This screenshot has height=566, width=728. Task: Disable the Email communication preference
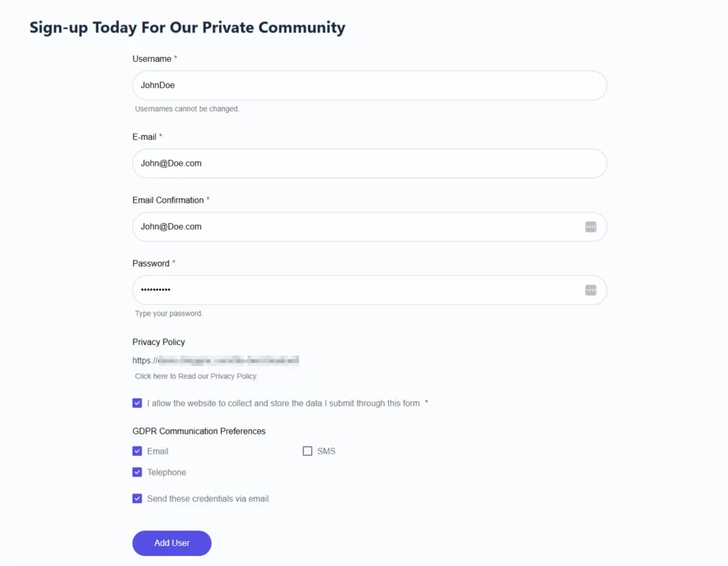136,451
